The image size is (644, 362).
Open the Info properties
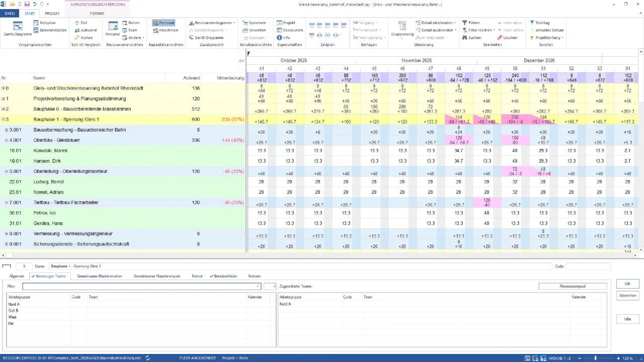click(283, 38)
